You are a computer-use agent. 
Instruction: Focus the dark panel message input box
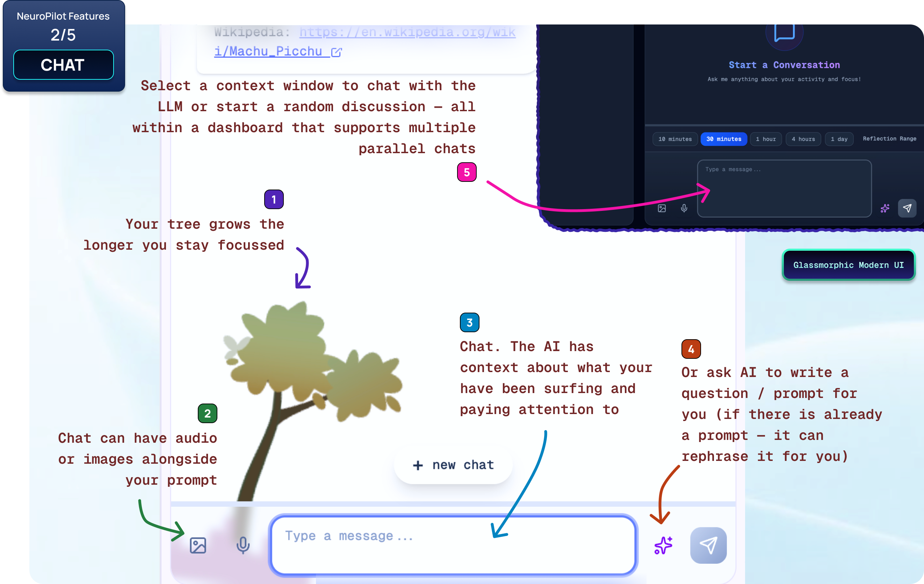coord(784,188)
